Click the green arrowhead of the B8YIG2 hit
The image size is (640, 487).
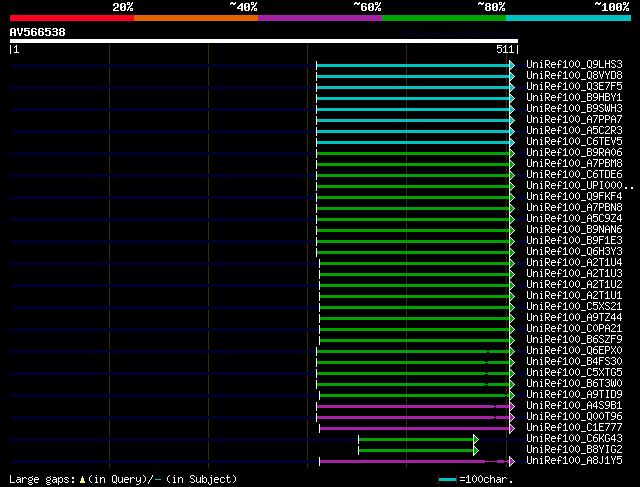(x=476, y=450)
